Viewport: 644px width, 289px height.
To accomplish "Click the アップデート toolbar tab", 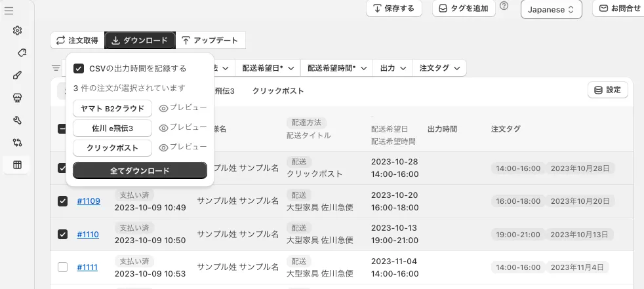I will [x=211, y=41].
